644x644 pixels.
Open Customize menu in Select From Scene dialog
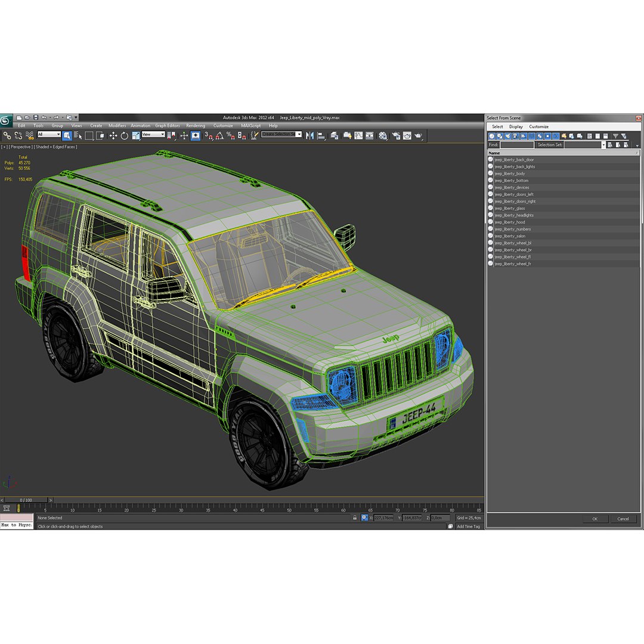click(538, 126)
